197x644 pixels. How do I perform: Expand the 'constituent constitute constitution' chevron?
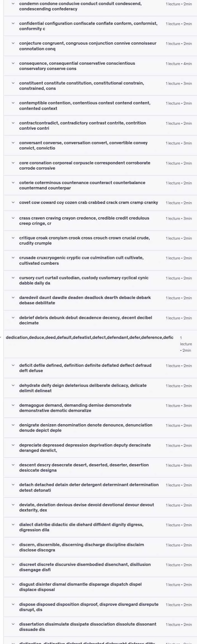click(x=13, y=83)
